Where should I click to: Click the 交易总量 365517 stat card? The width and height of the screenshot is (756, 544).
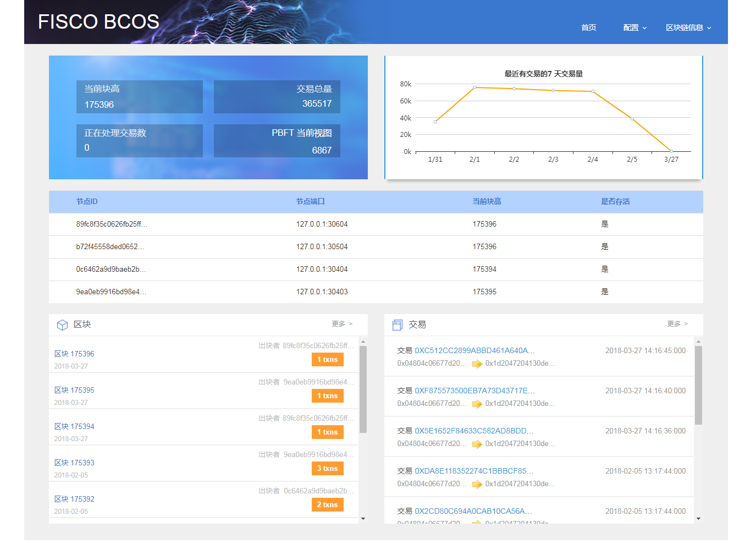277,97
